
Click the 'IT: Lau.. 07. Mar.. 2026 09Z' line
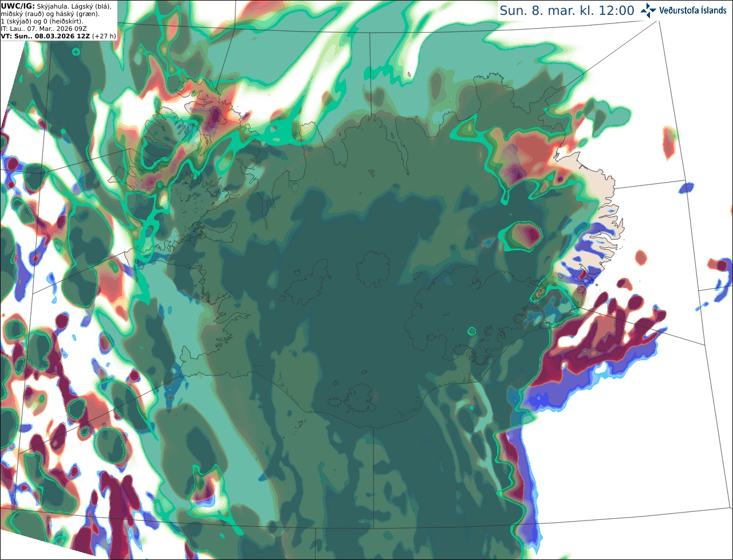point(44,29)
